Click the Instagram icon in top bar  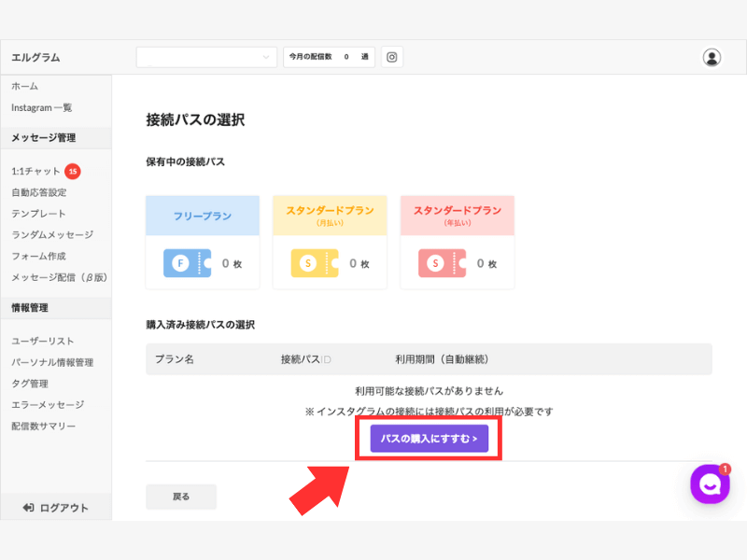point(392,57)
